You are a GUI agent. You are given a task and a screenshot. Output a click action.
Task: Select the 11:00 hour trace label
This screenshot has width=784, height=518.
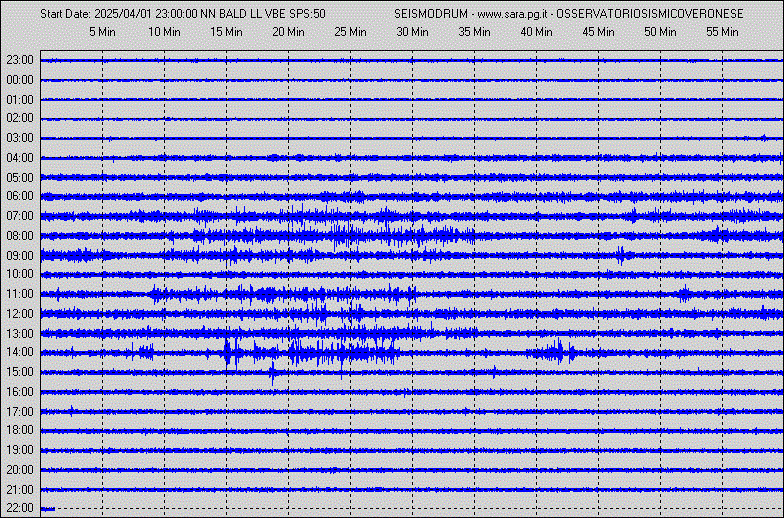pyautogui.click(x=20, y=294)
